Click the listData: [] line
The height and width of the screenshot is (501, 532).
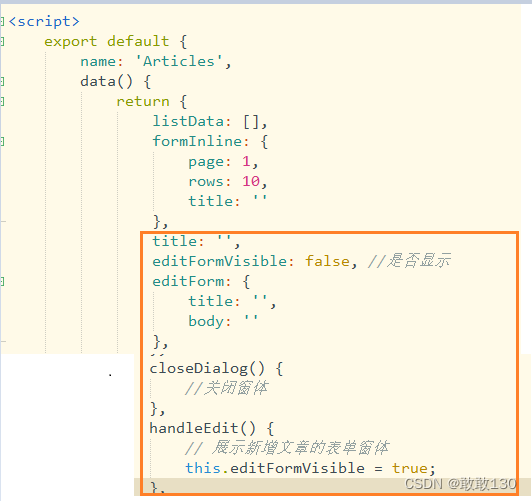210,121
